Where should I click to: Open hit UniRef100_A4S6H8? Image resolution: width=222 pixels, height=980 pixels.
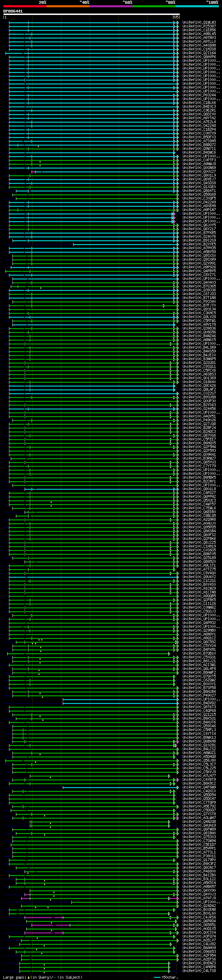(199, 45)
